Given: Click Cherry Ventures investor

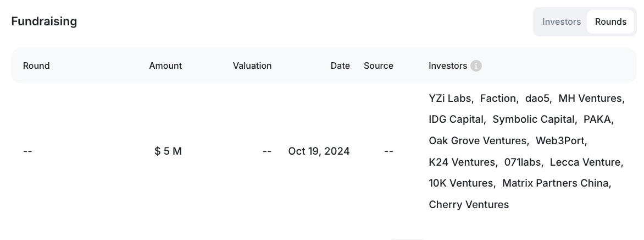Looking at the screenshot, I should [x=469, y=205].
